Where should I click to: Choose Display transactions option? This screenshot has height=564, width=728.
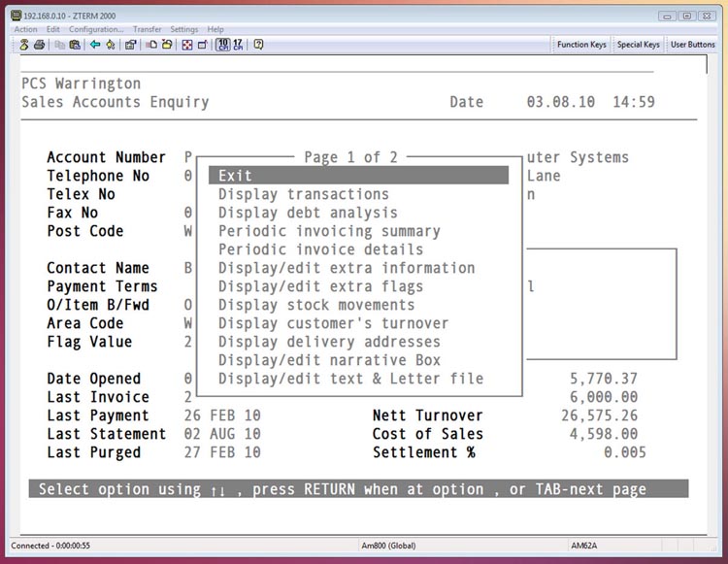point(304,194)
